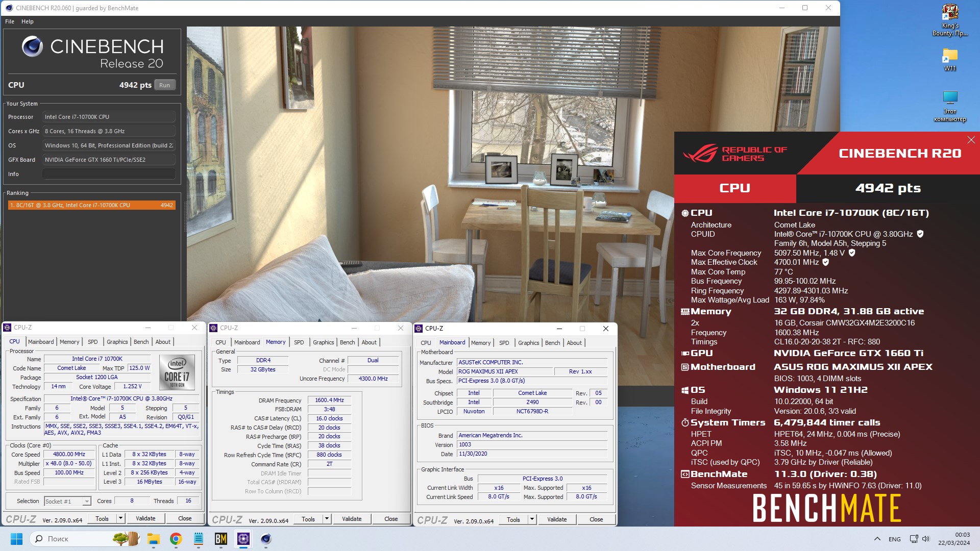
Task: Click the Core Speed value 4800.00 MHz
Action: 69,454
